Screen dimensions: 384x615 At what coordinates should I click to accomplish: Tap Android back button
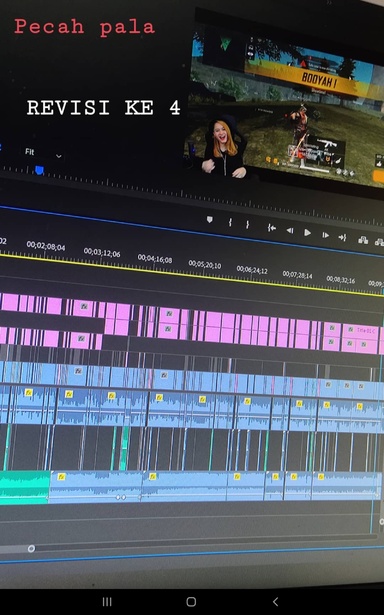275,602
